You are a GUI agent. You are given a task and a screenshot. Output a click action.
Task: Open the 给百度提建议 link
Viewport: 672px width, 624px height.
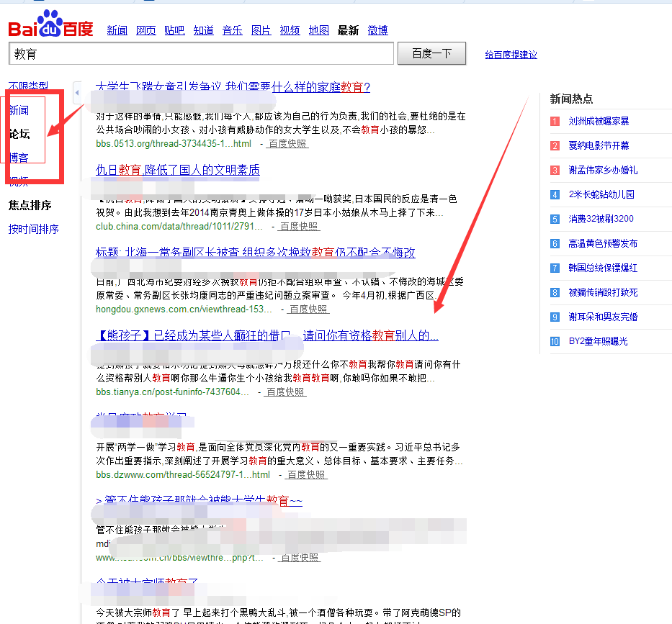point(511,55)
